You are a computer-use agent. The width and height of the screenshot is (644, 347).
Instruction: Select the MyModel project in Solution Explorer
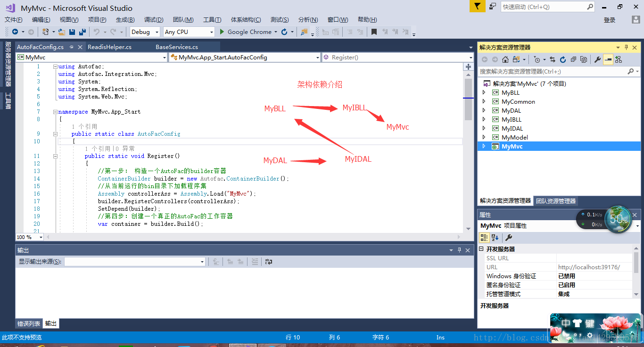click(x=514, y=138)
